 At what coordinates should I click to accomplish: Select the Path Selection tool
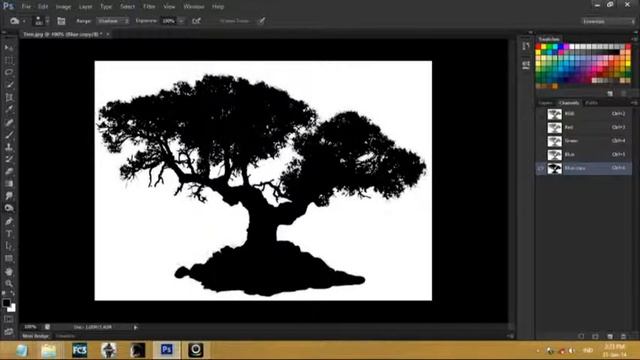click(9, 246)
